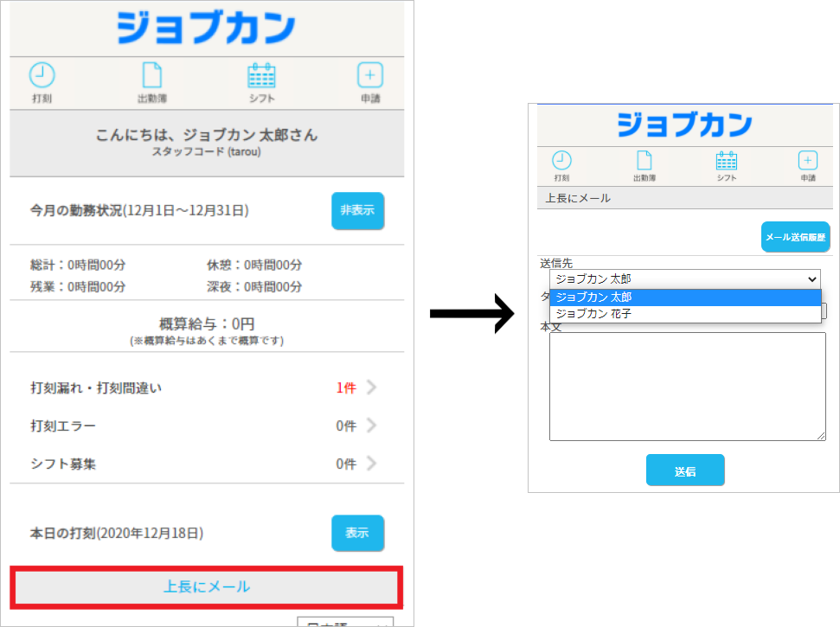Tap the 打刻 clock icon in right screen

pos(561,160)
